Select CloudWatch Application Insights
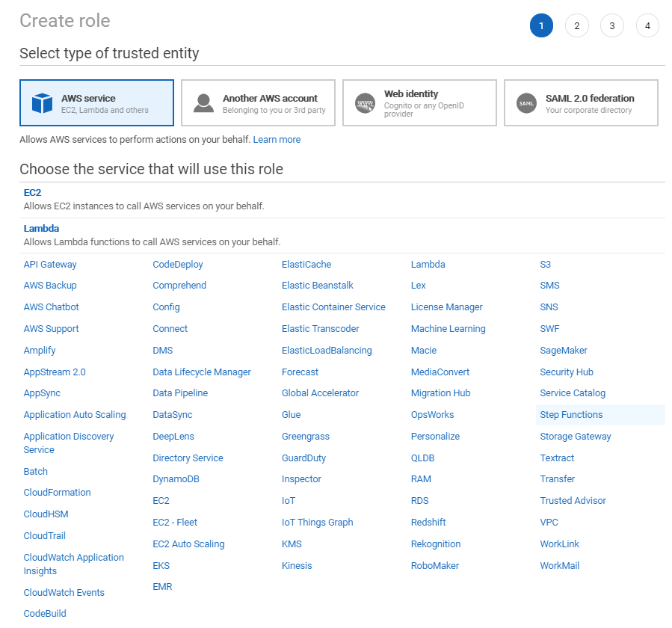Viewport: 672px width, 628px height. click(74, 564)
